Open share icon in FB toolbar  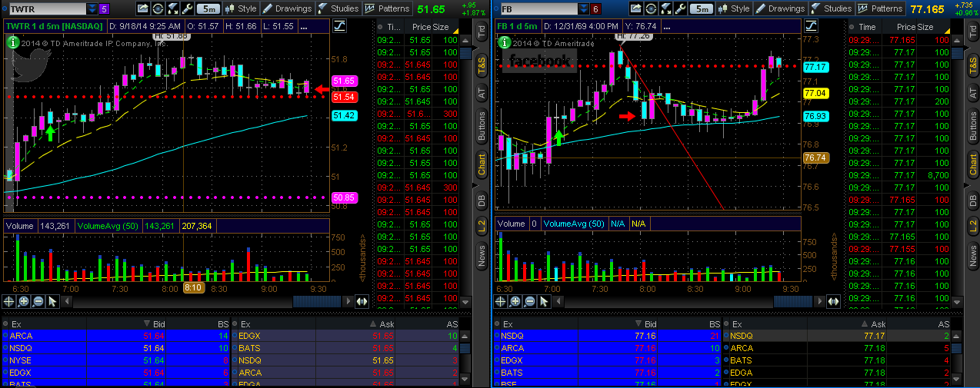pyautogui.click(x=635, y=9)
